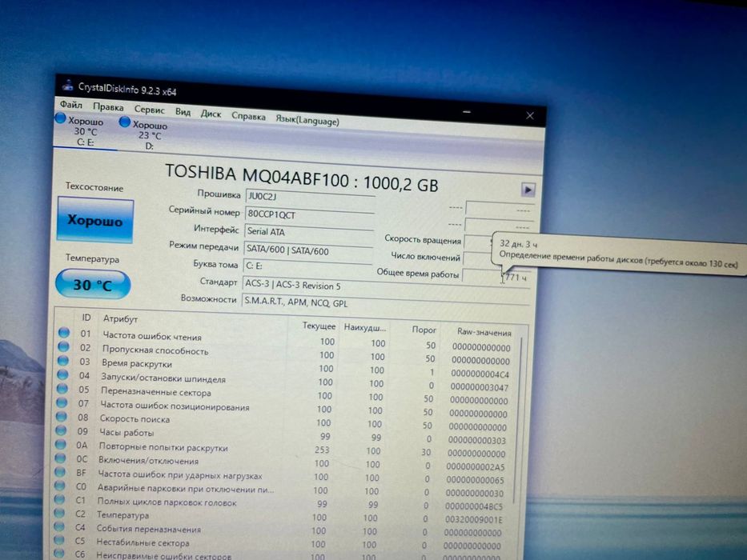Click status icon of attribute 09 Часы работы
747x560 pixels.
coord(61,430)
